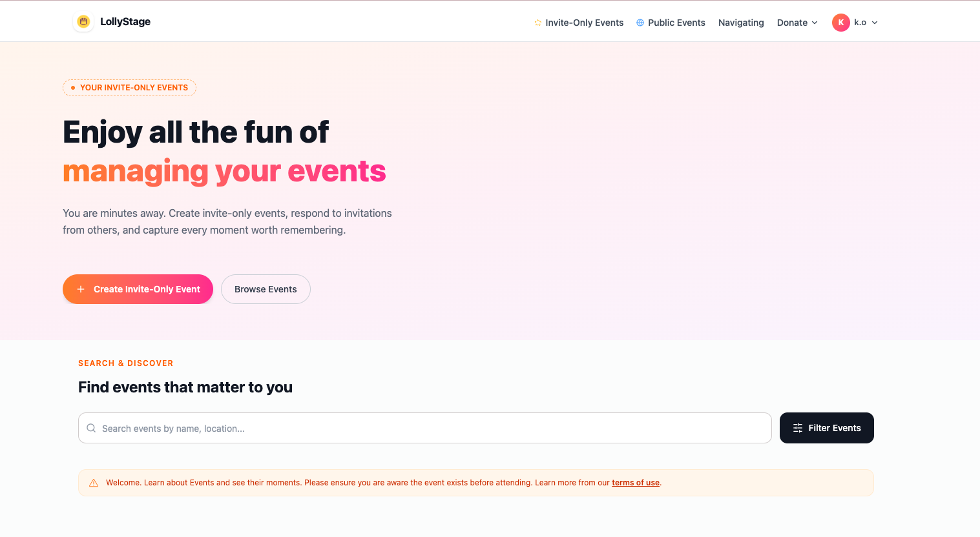This screenshot has height=537, width=980.
Task: Click the Welcome notice text in banner
Action: pos(384,483)
